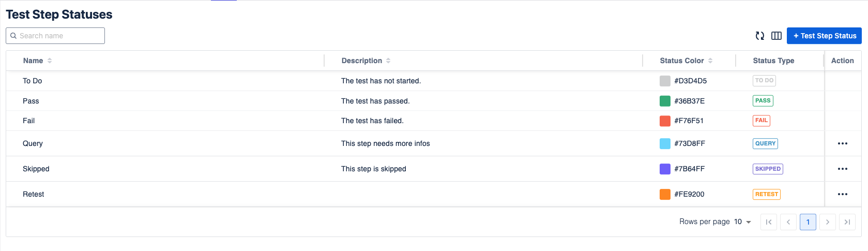The width and height of the screenshot is (868, 251).
Task: Click the refresh table icon
Action: pyautogui.click(x=760, y=36)
